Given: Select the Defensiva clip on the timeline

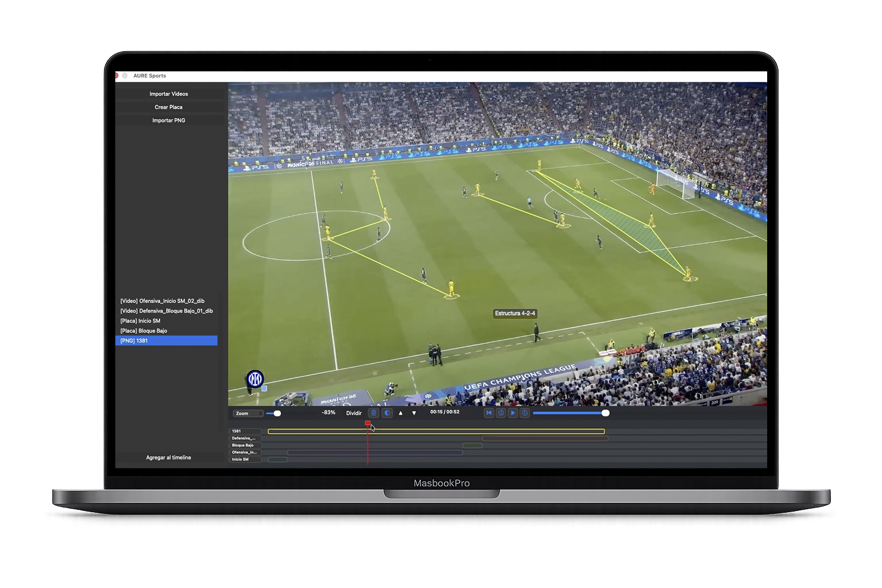Looking at the screenshot, I should [x=545, y=438].
